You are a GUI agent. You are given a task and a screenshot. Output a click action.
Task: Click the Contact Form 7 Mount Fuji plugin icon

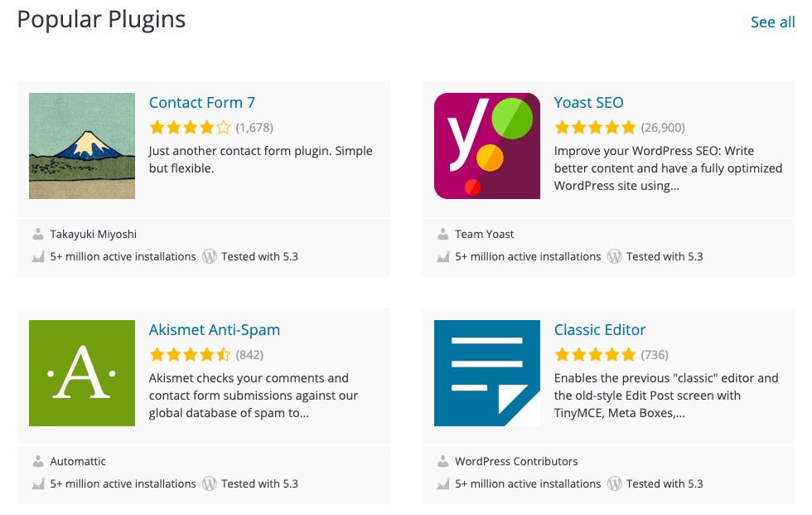(x=81, y=146)
